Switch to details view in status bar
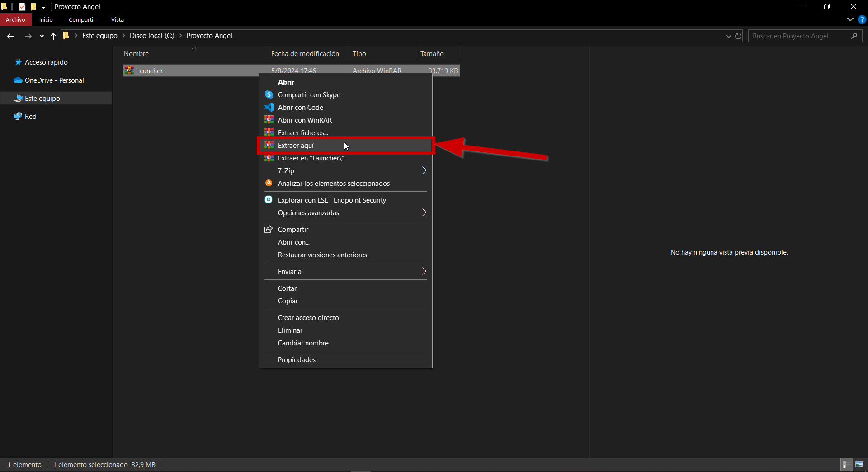The image size is (868, 472). [845, 464]
